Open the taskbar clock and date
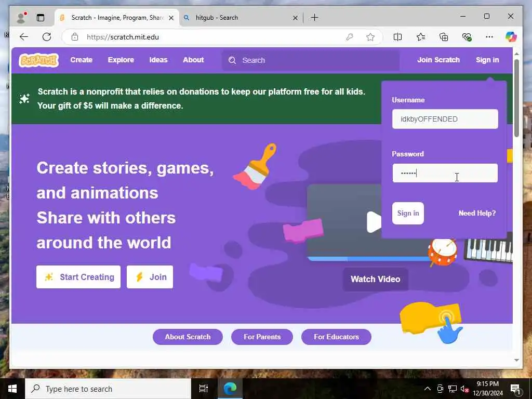The width and height of the screenshot is (532, 399). tap(487, 389)
